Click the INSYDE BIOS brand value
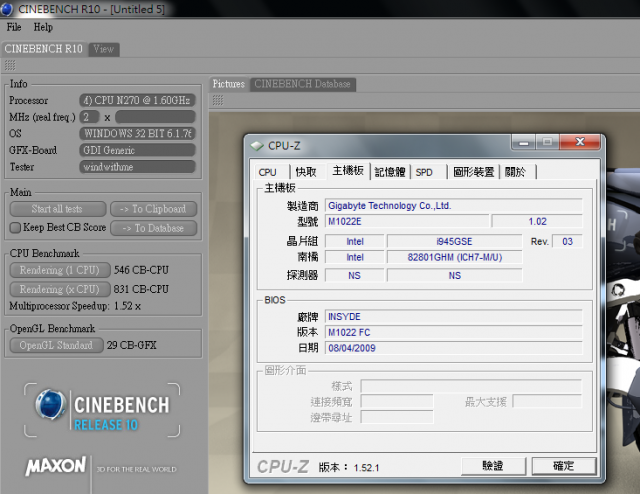The width and height of the screenshot is (640, 494). click(x=453, y=317)
